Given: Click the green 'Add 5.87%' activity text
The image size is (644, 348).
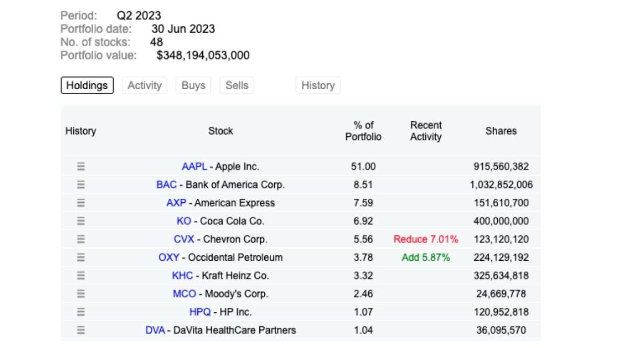Looking at the screenshot, I should point(426,257).
